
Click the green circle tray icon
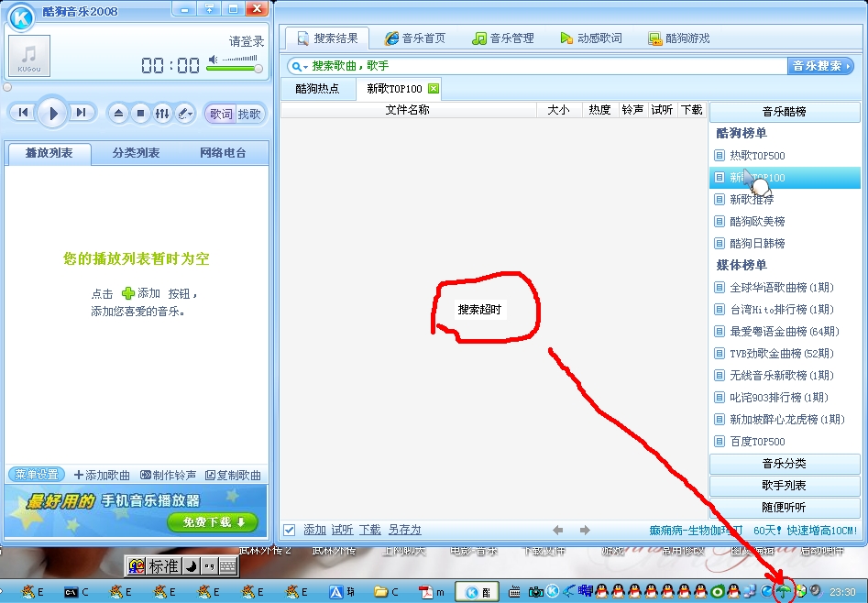[718, 591]
